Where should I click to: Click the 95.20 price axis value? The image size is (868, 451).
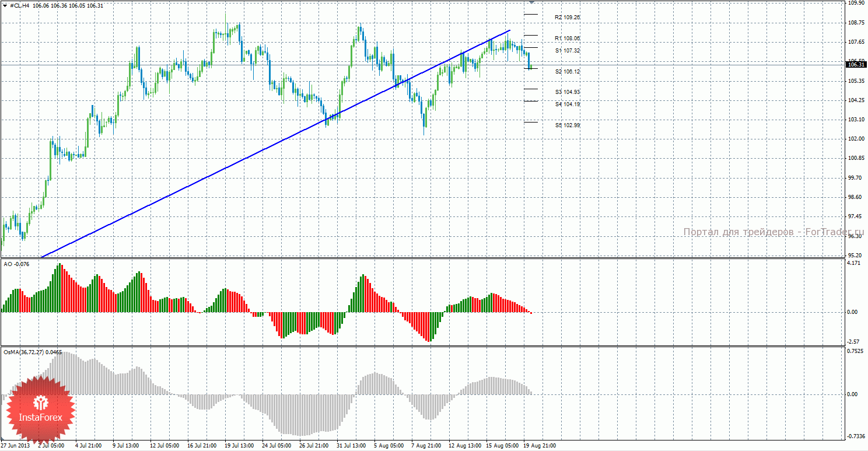point(854,255)
